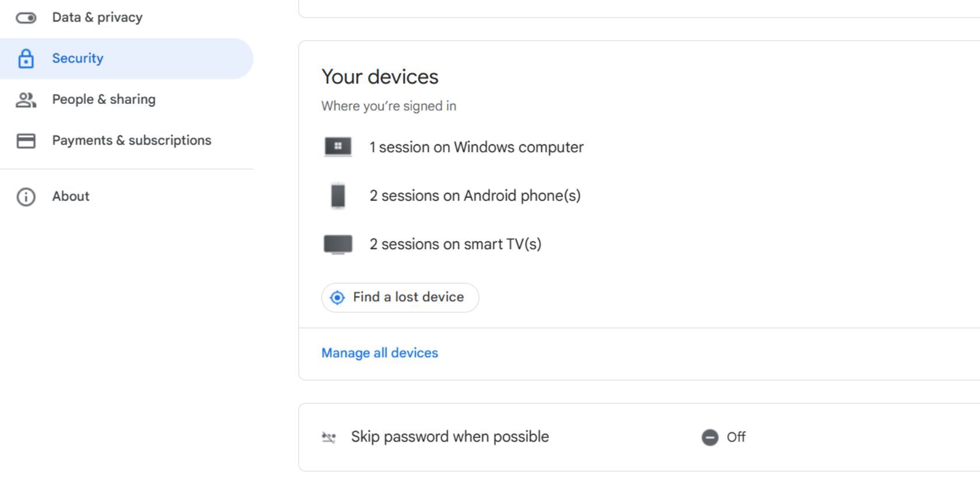The width and height of the screenshot is (980, 490).
Task: Click the smart TV sessions icon
Action: pyautogui.click(x=337, y=244)
